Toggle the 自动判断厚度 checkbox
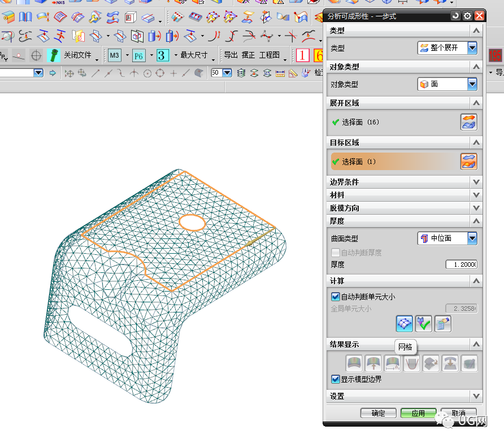The width and height of the screenshot is (504, 443). coord(335,253)
